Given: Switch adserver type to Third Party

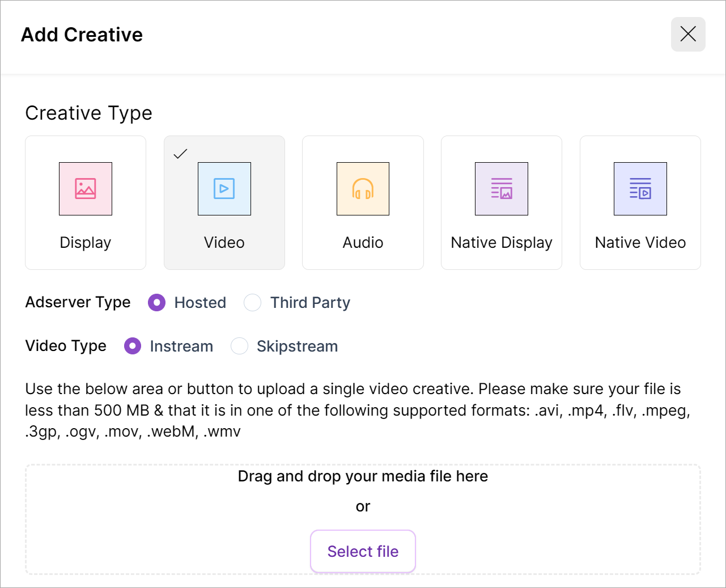Looking at the screenshot, I should point(253,303).
